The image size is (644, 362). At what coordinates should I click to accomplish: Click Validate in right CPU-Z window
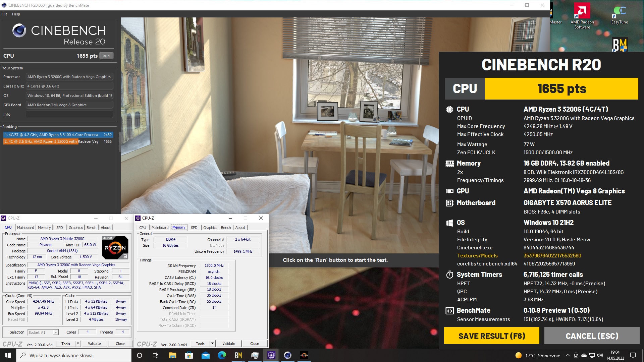tap(229, 344)
